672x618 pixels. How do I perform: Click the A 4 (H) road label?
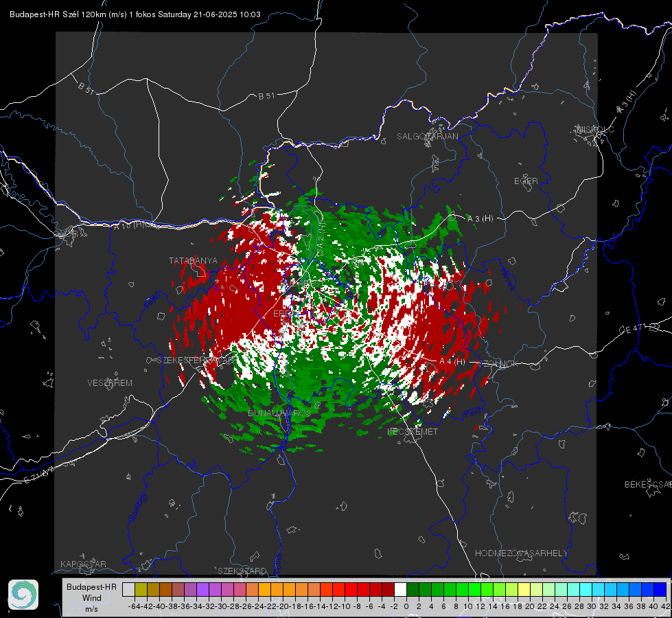click(x=452, y=362)
